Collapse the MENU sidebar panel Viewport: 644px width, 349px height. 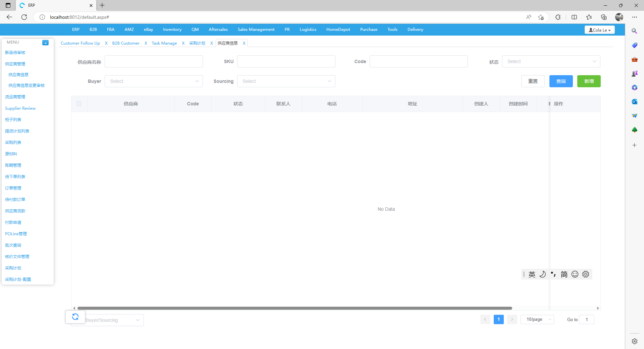tap(45, 43)
